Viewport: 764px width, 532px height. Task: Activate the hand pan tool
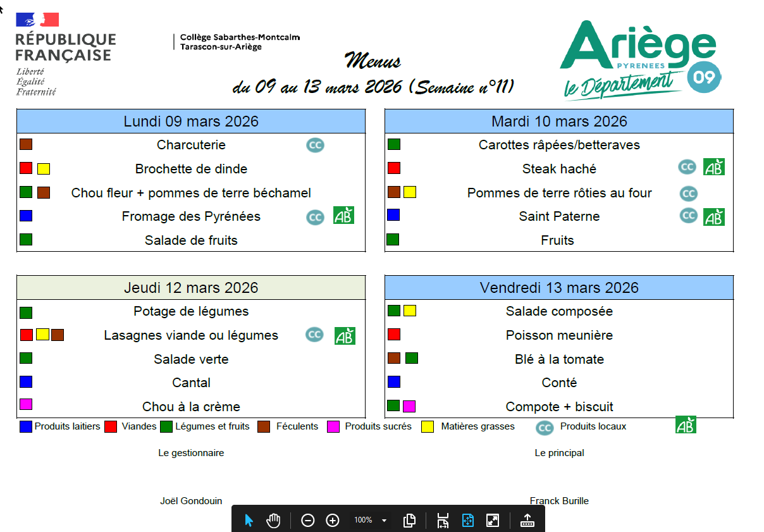pos(273,520)
